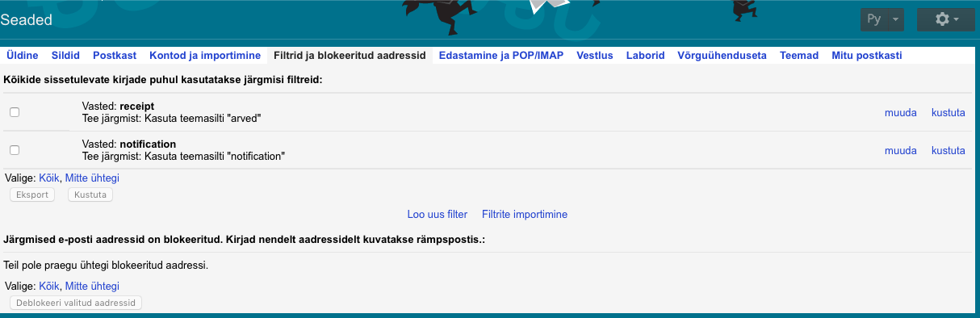980x318 pixels.
Task: Click the Loo uus filter link
Action: click(x=438, y=215)
